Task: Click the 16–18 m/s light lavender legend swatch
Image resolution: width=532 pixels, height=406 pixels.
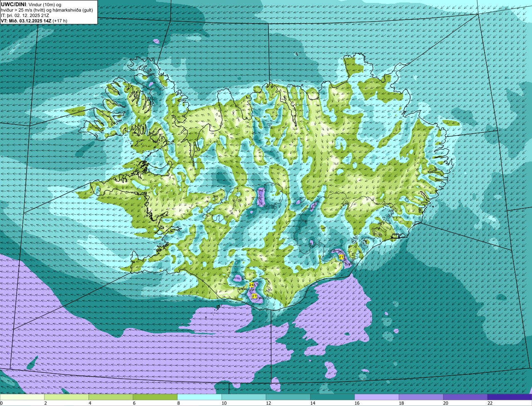Action: (x=377, y=397)
